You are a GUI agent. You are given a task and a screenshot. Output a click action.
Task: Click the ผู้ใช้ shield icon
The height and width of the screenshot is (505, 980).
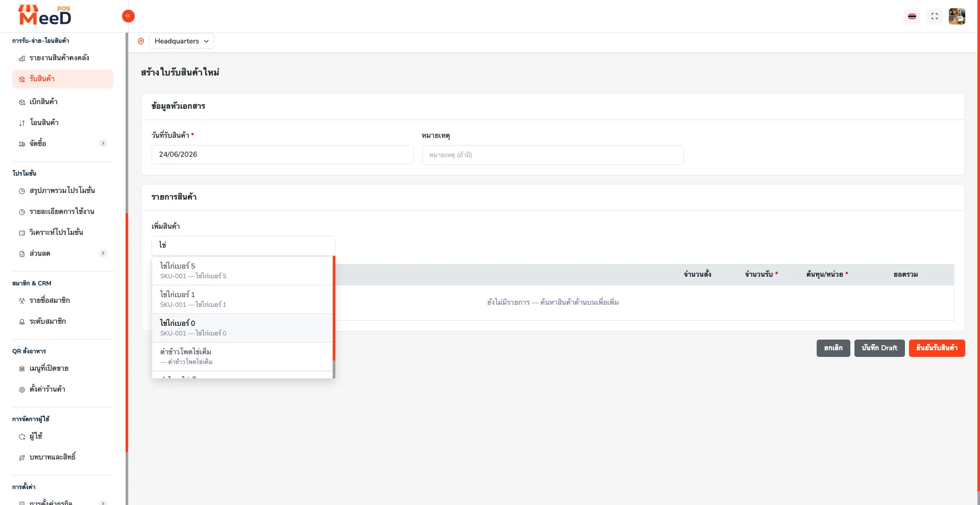coord(22,437)
